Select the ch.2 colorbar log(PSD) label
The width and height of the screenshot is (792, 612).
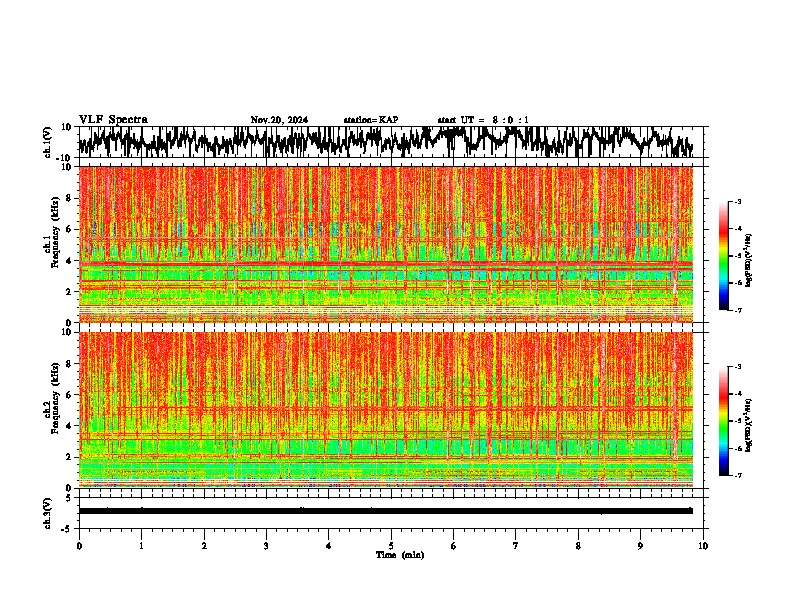pyautogui.click(x=749, y=424)
